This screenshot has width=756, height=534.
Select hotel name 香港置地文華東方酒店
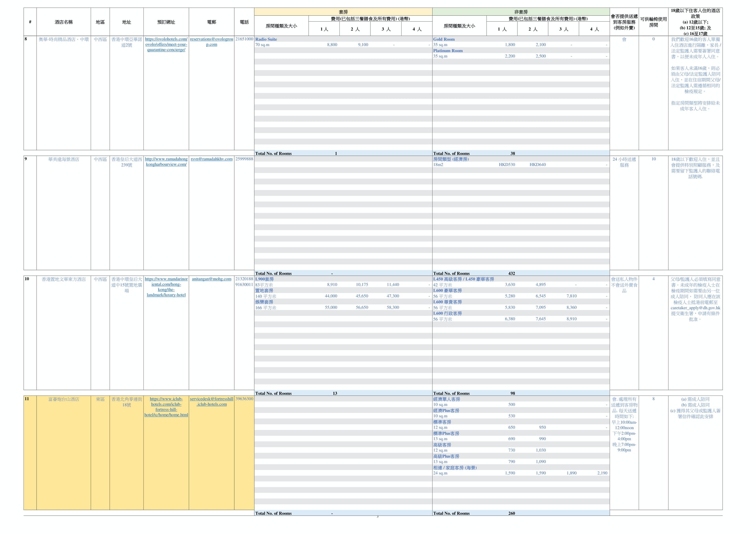point(64,279)
